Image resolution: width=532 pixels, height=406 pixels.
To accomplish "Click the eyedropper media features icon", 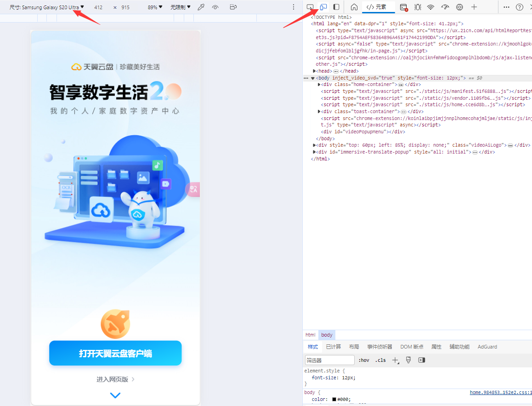I will 201,7.
